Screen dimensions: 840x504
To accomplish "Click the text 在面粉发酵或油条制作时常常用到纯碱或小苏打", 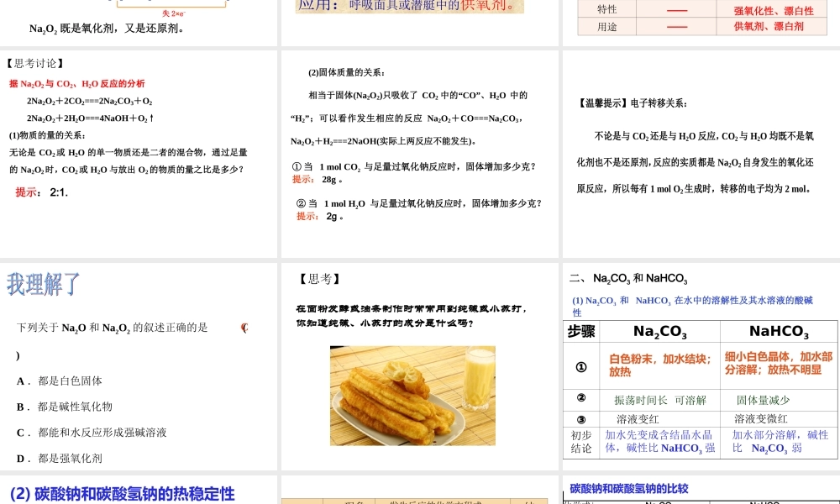I will point(412,309).
